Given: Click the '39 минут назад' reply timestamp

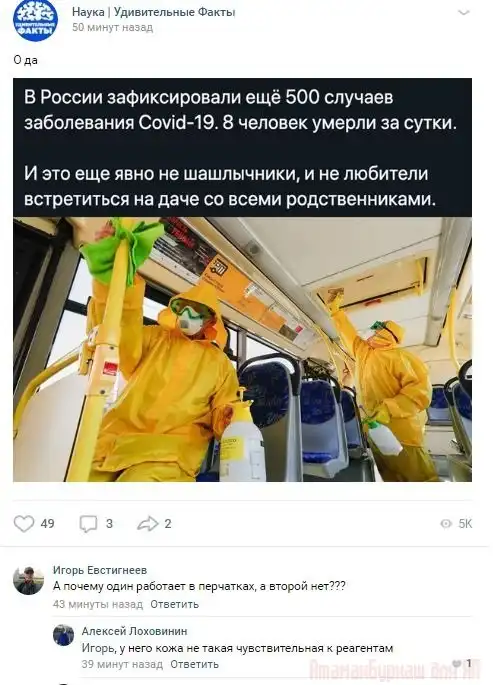Looking at the screenshot, I should (122, 664).
